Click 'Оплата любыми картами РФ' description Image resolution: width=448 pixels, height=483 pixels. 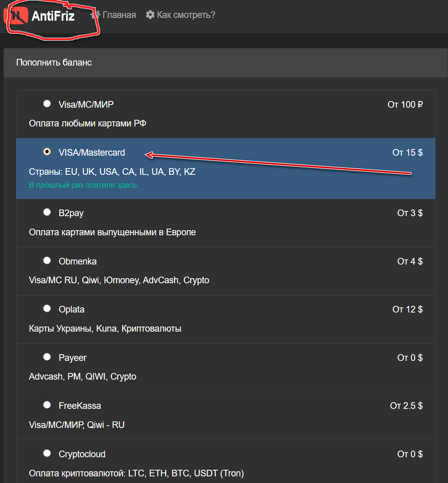click(87, 124)
